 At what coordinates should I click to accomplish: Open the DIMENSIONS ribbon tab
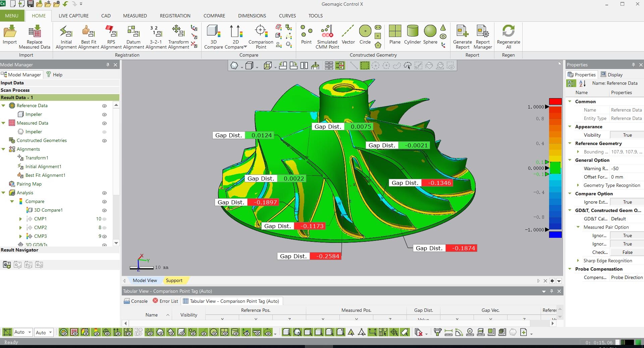pyautogui.click(x=252, y=16)
